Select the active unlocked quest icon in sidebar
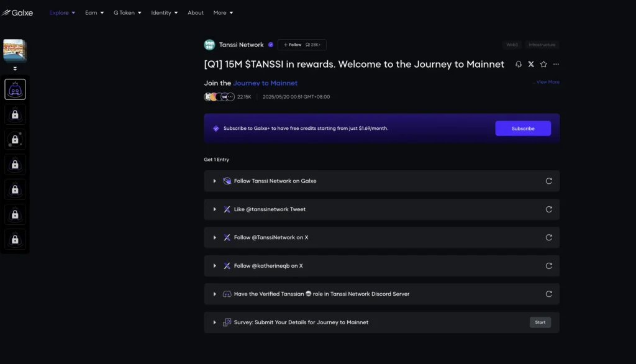The image size is (636, 364). pos(15,89)
